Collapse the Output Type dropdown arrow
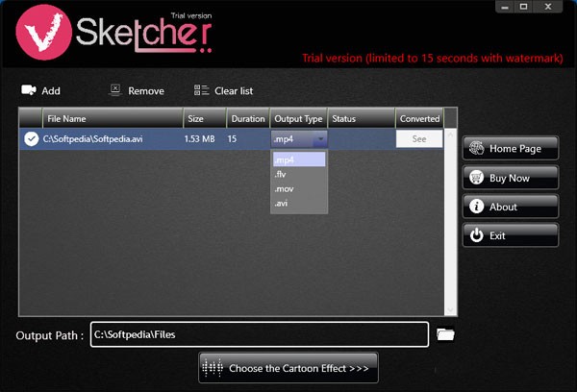Image resolution: width=577 pixels, height=392 pixels. [x=319, y=139]
